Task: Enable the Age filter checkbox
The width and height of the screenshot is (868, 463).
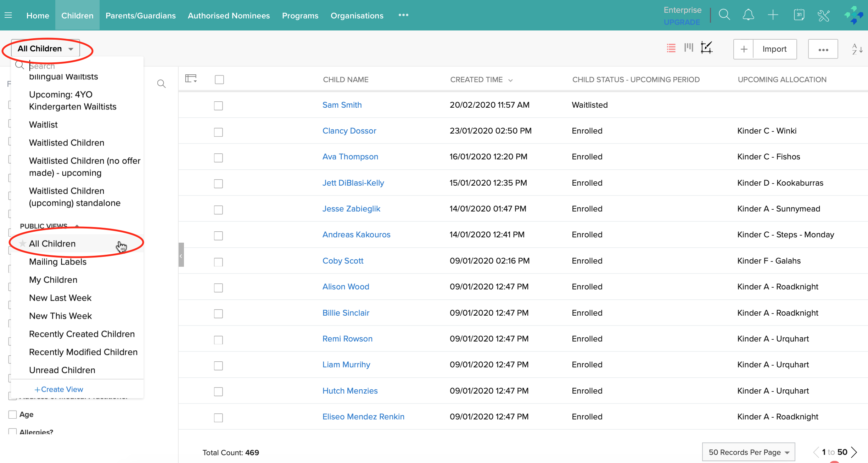Action: [13, 414]
